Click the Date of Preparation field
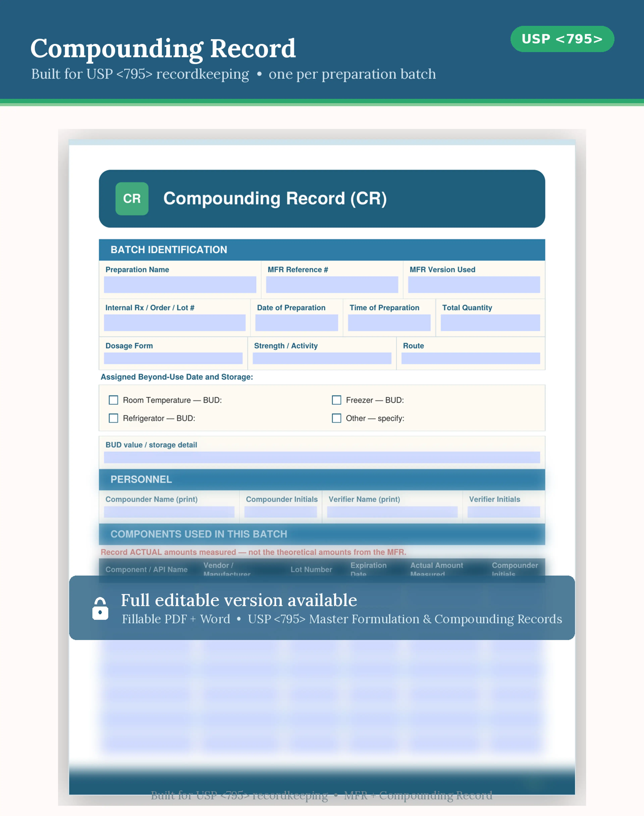The width and height of the screenshot is (644, 816). pyautogui.click(x=296, y=323)
